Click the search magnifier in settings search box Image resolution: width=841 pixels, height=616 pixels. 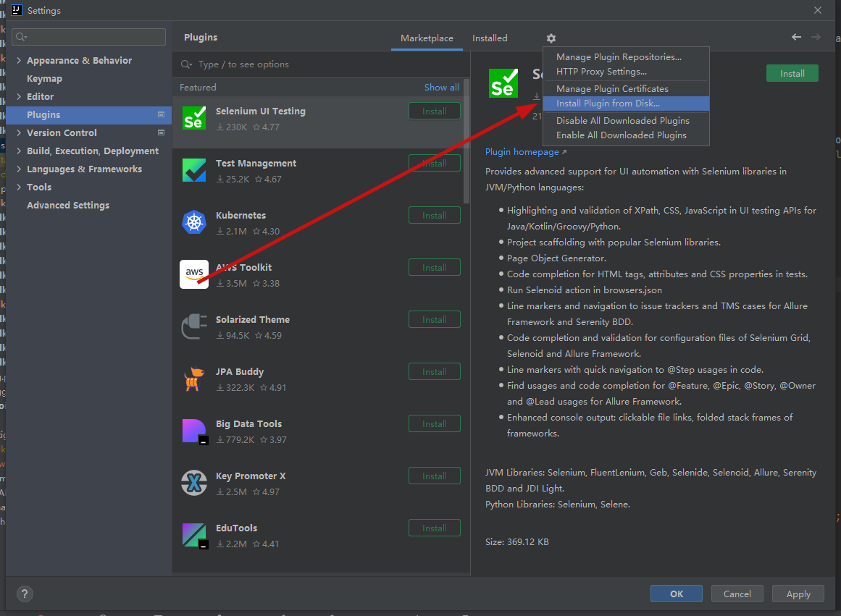22,37
